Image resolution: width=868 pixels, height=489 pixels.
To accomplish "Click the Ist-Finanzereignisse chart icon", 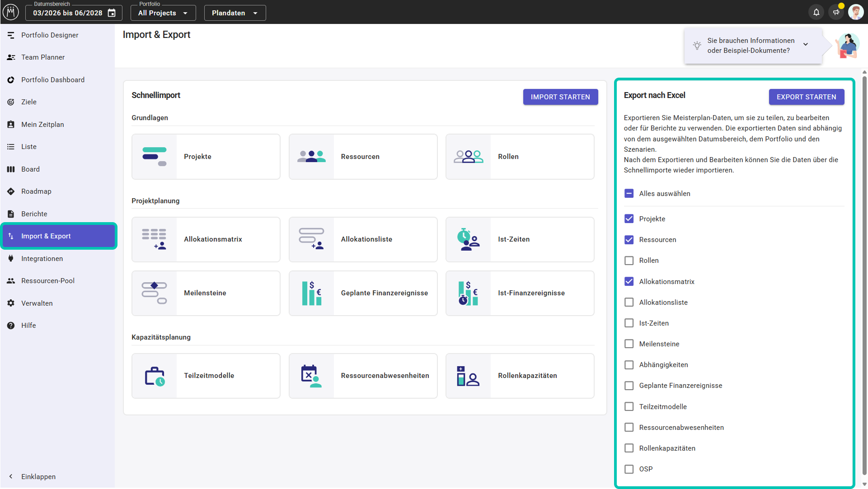I will 468,293.
